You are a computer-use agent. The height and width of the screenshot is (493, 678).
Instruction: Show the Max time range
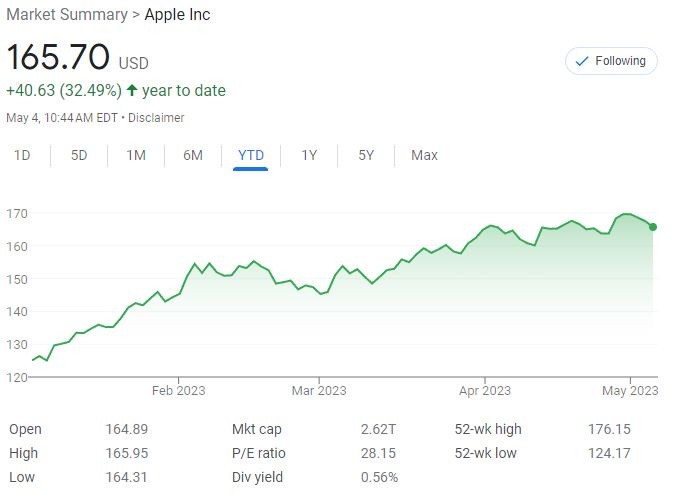424,155
